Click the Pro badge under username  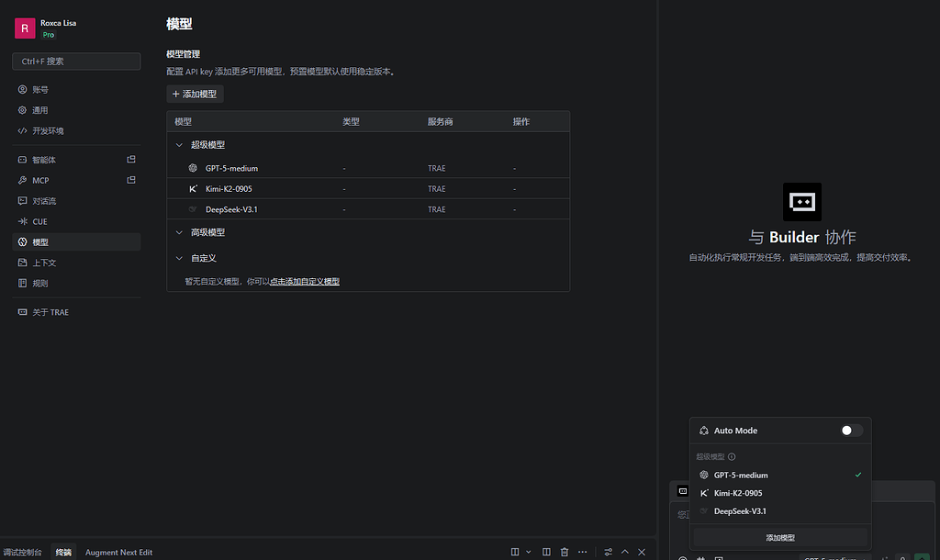click(49, 35)
